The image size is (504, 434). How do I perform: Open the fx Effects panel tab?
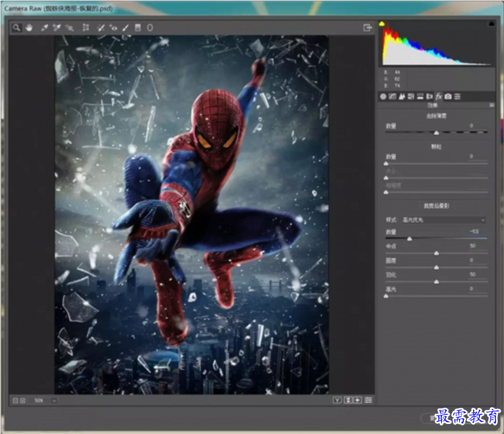439,96
